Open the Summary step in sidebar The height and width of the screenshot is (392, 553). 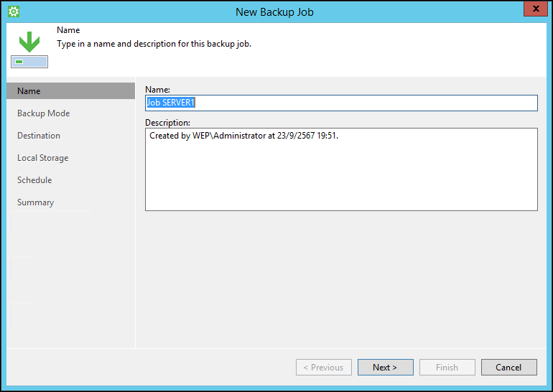click(x=35, y=202)
